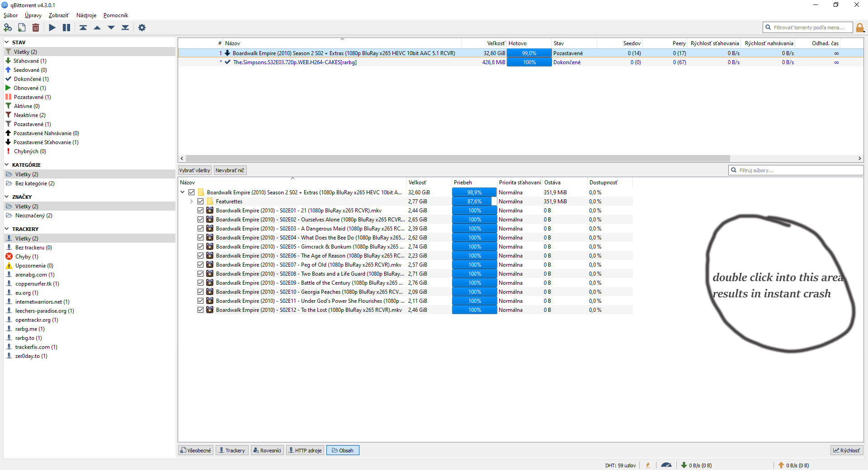This screenshot has width=868, height=470.
Task: Collapse the ZNAČKY sidebar section
Action: [7, 197]
